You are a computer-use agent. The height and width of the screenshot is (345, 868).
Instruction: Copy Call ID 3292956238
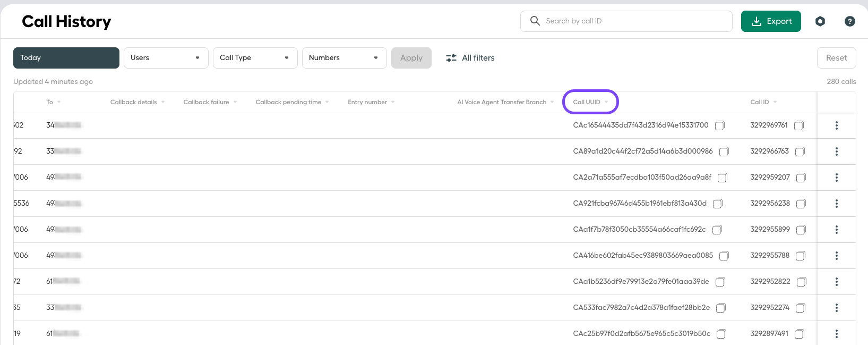coord(801,204)
